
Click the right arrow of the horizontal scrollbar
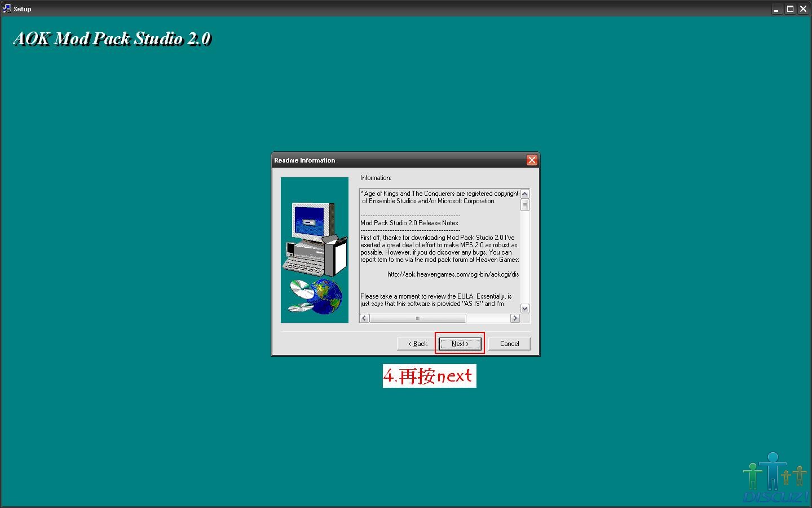coord(514,318)
